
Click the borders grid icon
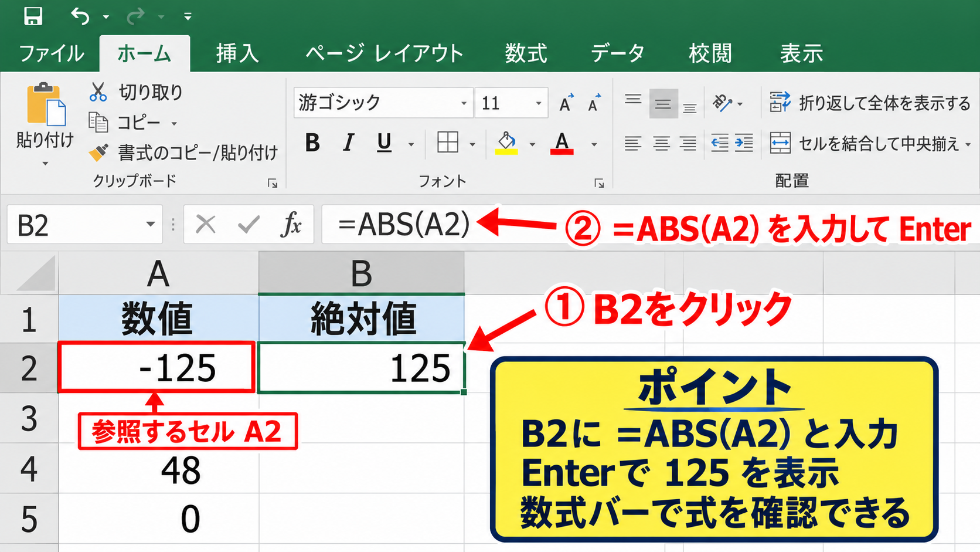click(448, 142)
